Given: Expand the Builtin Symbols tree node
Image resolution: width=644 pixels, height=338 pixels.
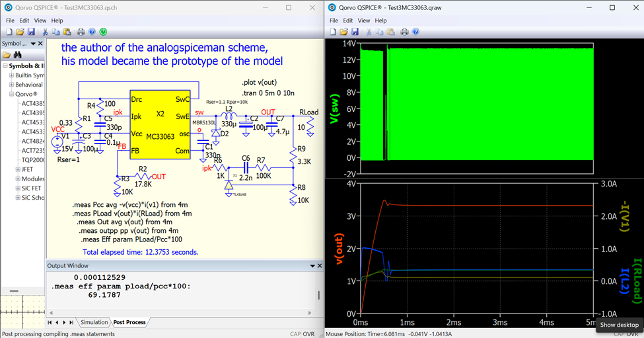Looking at the screenshot, I should pyautogui.click(x=11, y=75).
